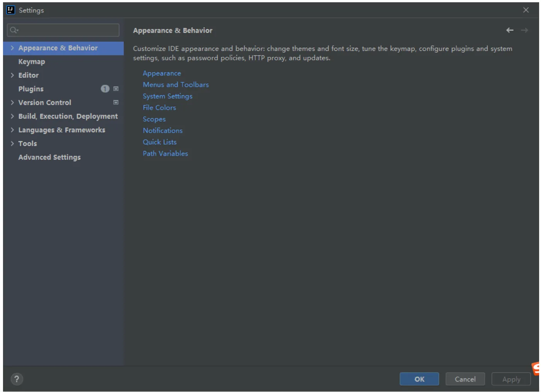Screen dimensions: 541x392
Task: Open the Path Variables link
Action: [x=165, y=153]
